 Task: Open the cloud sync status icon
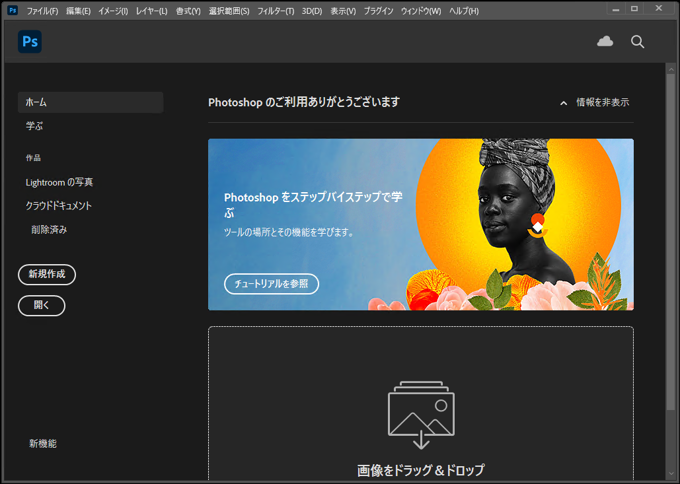(x=605, y=42)
